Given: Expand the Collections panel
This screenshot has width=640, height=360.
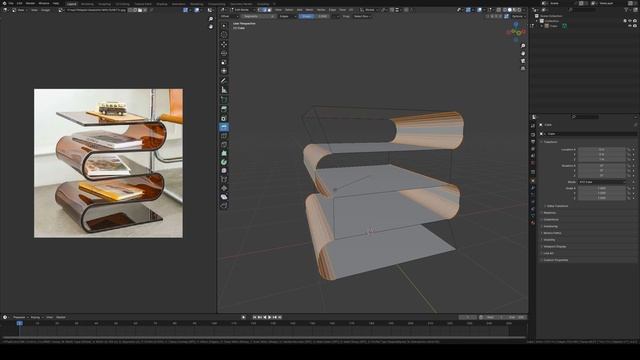Looking at the screenshot, I should click(551, 220).
